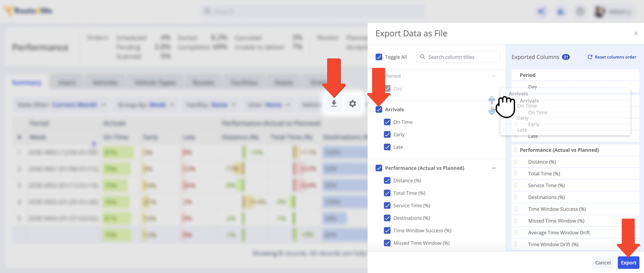The height and width of the screenshot is (273, 644).
Task: Collapse the Period group
Action: click(494, 76)
